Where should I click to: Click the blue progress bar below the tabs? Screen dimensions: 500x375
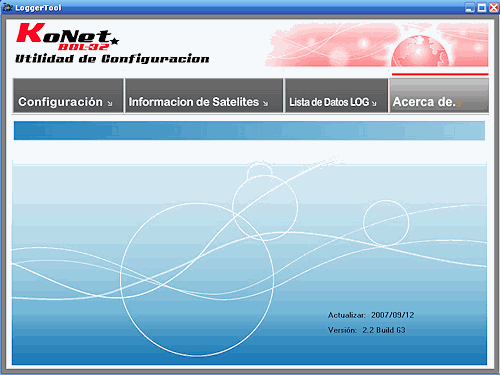click(x=249, y=130)
